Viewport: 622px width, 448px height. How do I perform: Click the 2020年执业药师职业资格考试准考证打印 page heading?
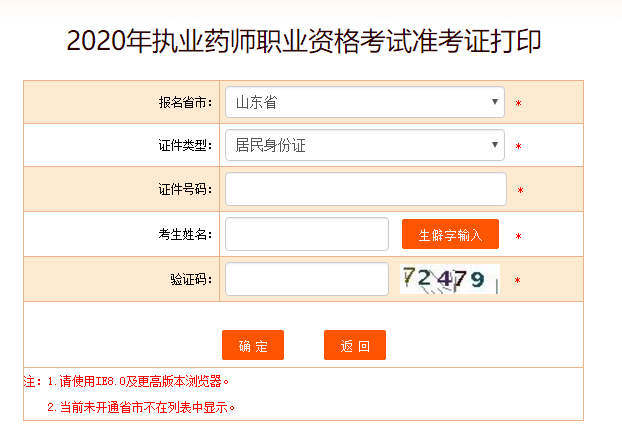click(x=304, y=41)
